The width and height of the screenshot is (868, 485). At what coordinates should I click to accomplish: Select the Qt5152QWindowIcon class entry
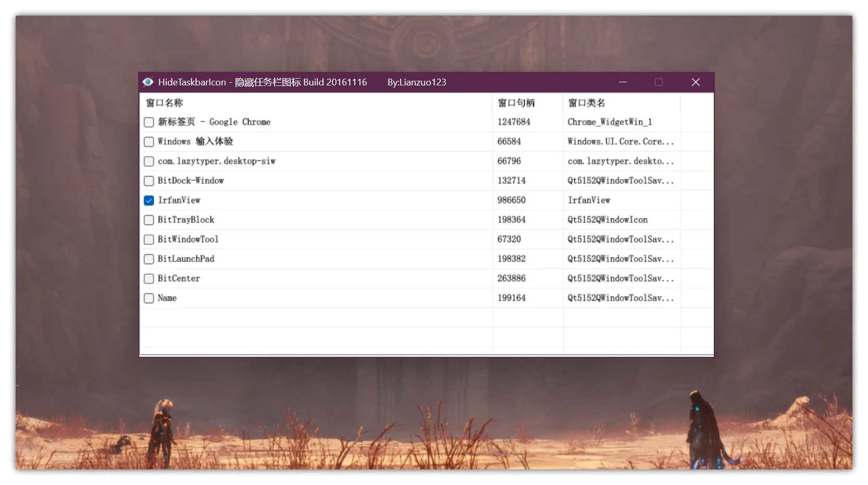607,220
